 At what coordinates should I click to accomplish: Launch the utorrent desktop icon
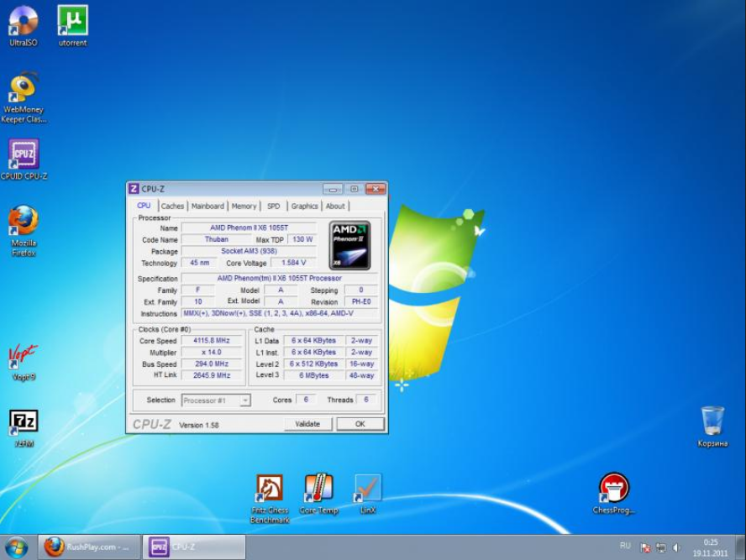(72, 26)
